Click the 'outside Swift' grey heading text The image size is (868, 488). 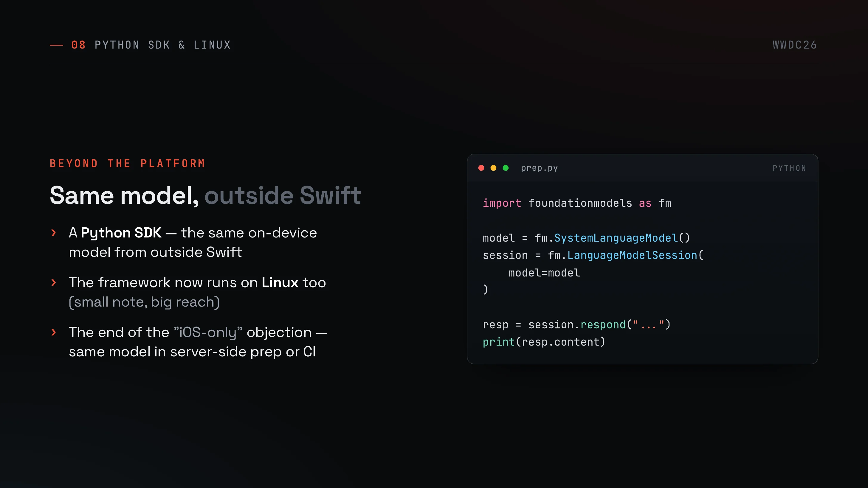pyautogui.click(x=283, y=195)
